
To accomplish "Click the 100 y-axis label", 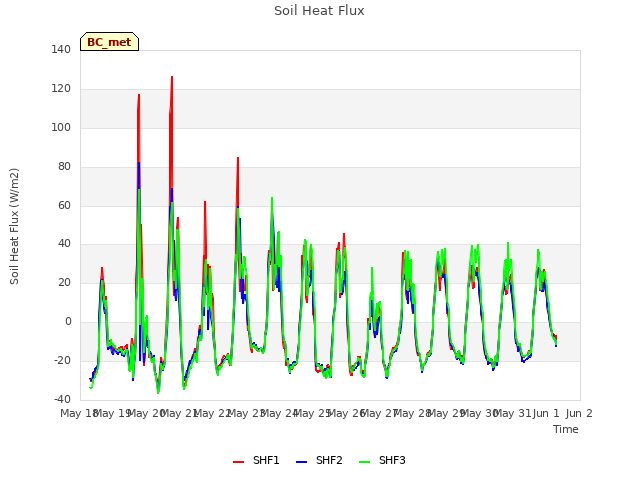I will [61, 127].
